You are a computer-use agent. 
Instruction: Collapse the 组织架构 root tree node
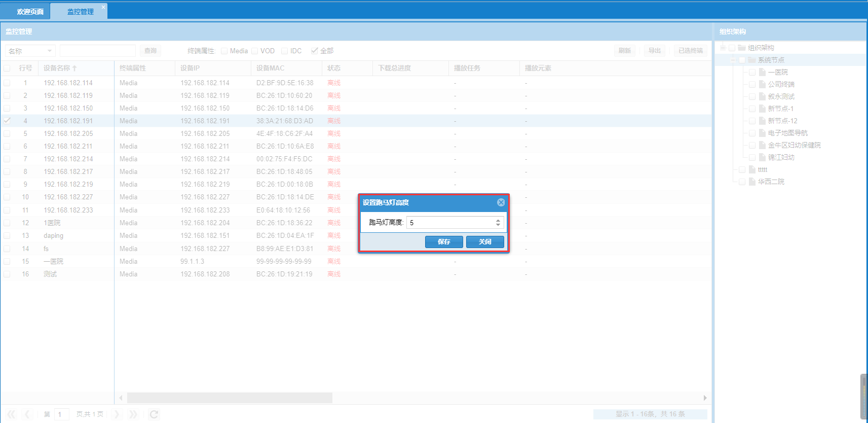click(723, 48)
